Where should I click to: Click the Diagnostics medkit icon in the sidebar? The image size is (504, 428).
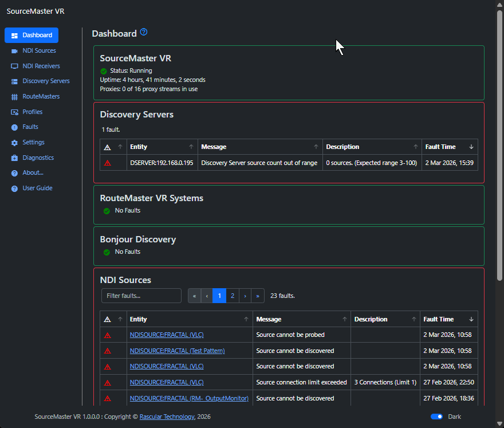pos(14,158)
